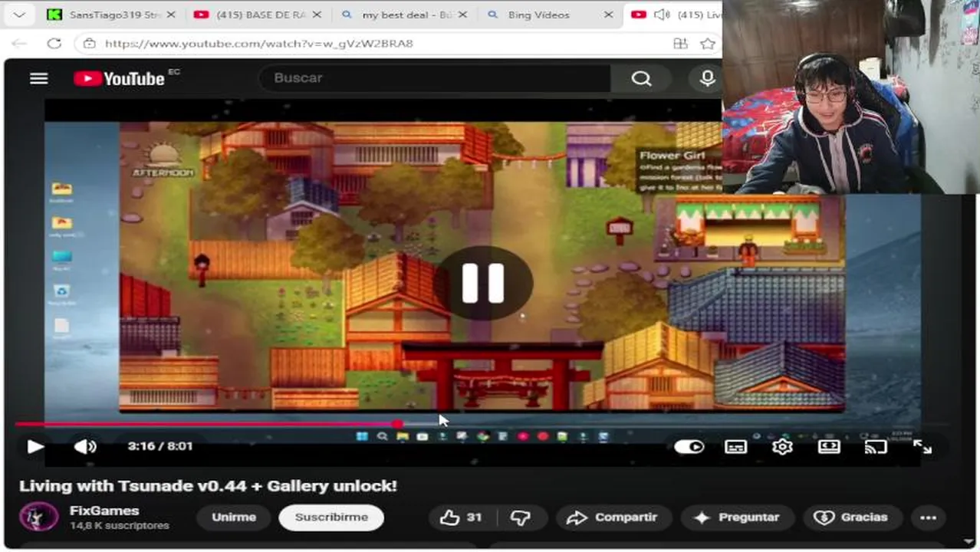Open the video settings gear
This screenshot has width=980, height=552.
tap(782, 446)
